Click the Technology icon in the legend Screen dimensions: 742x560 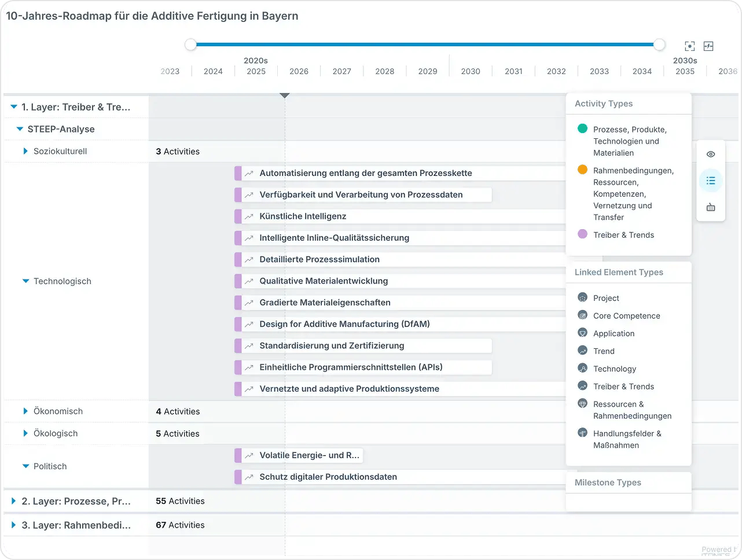point(581,369)
